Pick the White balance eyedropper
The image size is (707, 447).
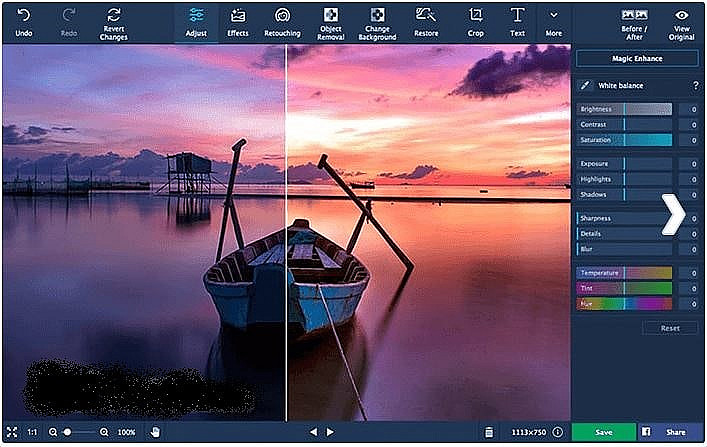click(585, 85)
